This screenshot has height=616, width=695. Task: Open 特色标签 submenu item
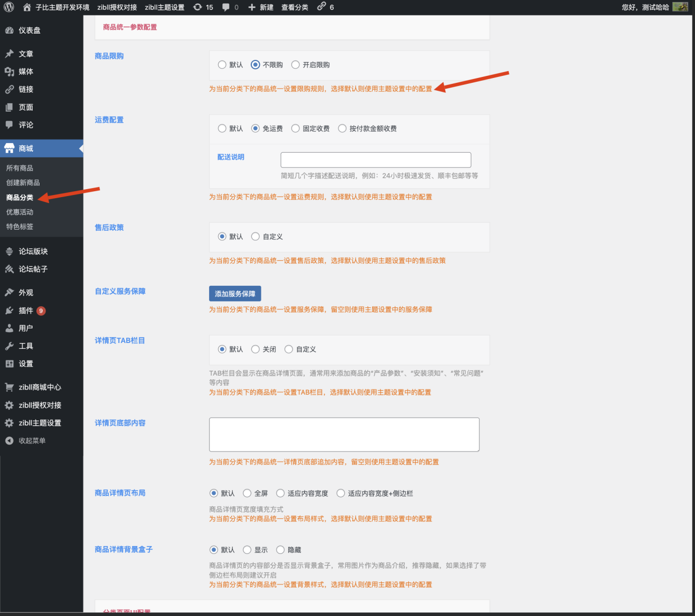point(20,227)
